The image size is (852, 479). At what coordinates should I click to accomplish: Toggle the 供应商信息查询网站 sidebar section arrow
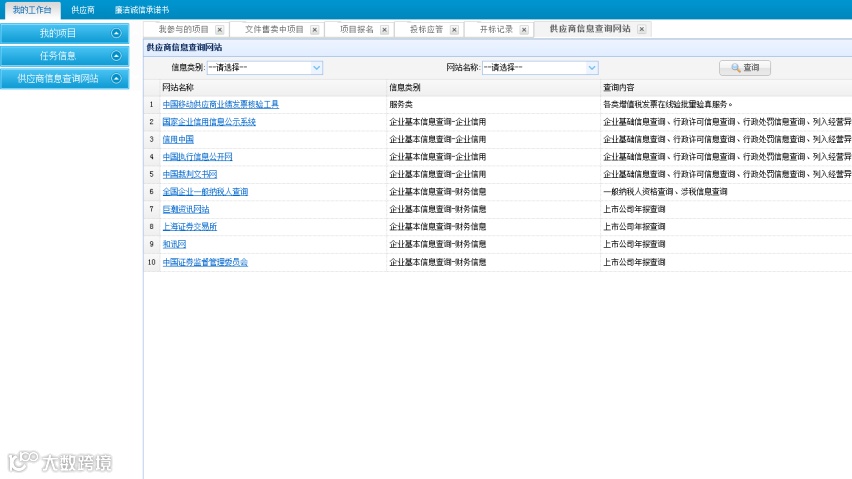pyautogui.click(x=116, y=79)
